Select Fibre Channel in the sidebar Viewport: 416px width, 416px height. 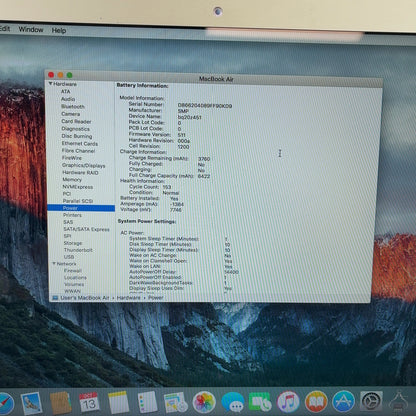tap(78, 151)
